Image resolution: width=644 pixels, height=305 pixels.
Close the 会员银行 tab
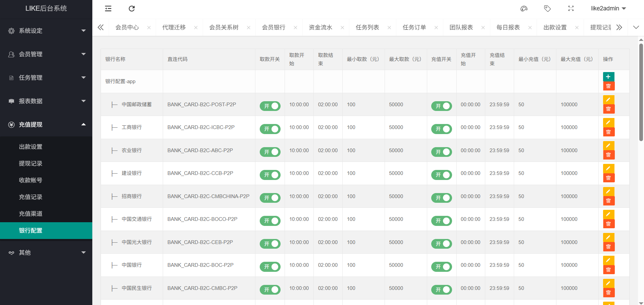click(x=295, y=28)
